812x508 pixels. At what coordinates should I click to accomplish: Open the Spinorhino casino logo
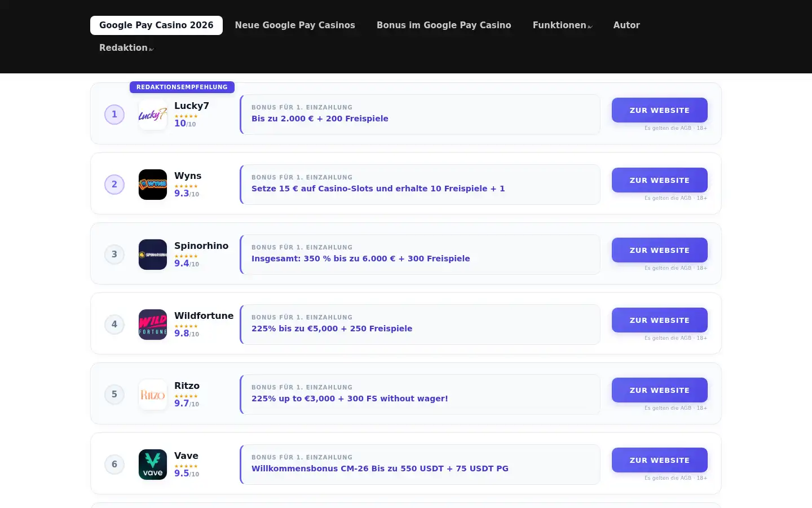153,255
